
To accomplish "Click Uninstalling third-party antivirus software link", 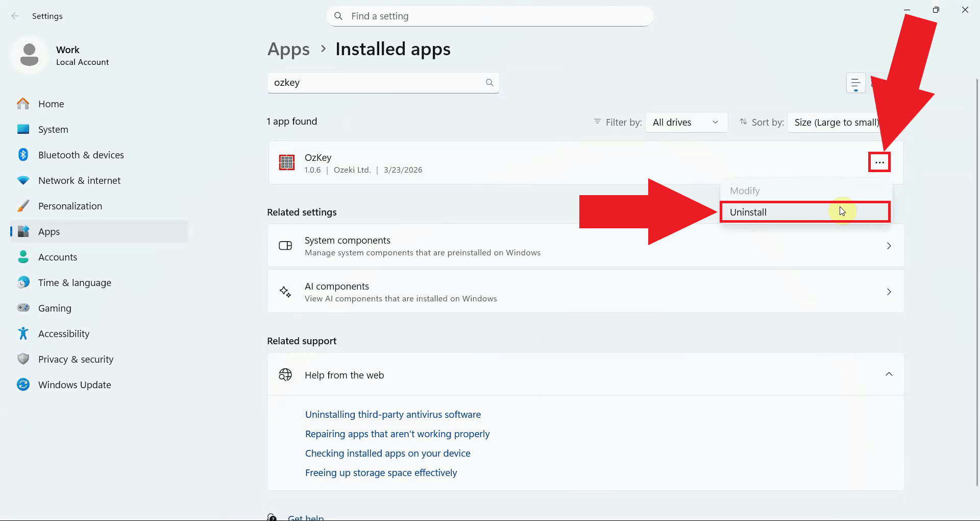I will [x=393, y=414].
